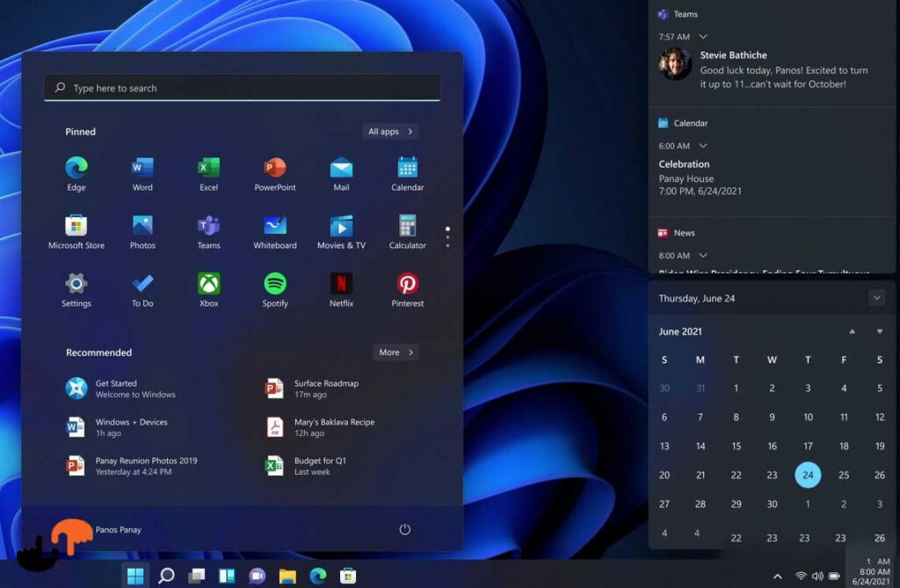Launch the Xbox app
Screen dimensions: 900x588
(209, 290)
